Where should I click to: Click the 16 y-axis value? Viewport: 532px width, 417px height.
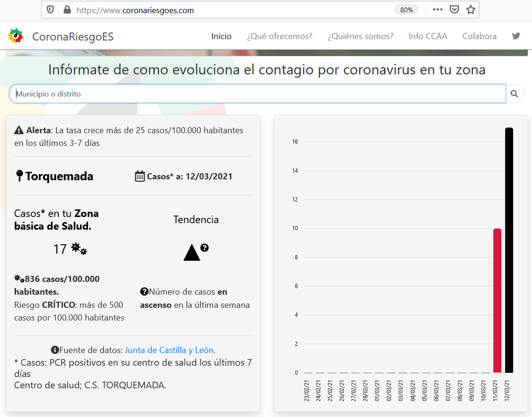295,142
